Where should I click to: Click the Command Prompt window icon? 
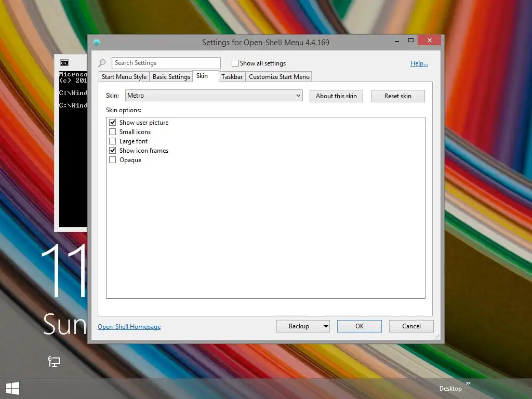click(64, 62)
